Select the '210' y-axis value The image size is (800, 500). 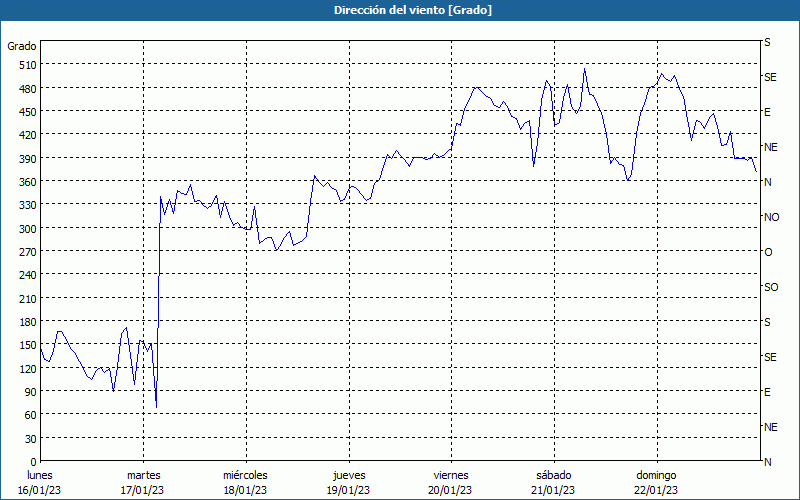[28, 299]
